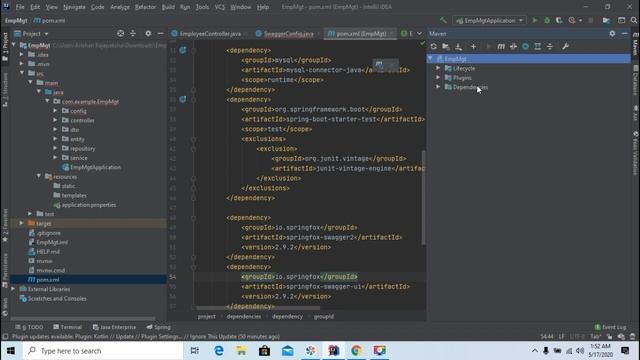Open Project panel gear settings

148,33
